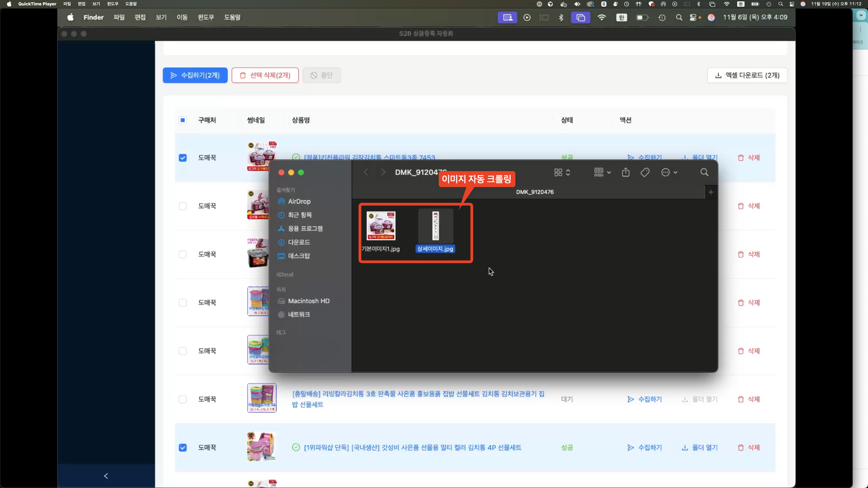Click the 선택 삭제(2개) button
The width and height of the screenshot is (868, 488).
pos(265,75)
